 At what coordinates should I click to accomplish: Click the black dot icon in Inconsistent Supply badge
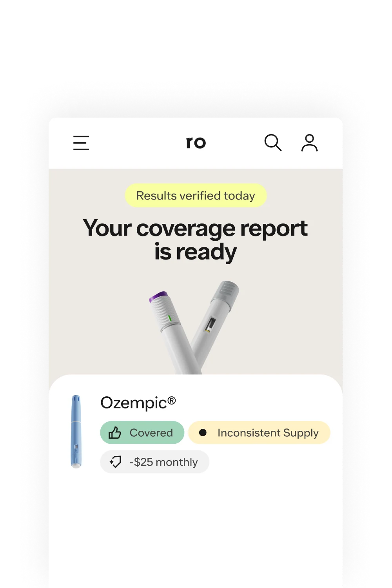click(x=203, y=432)
